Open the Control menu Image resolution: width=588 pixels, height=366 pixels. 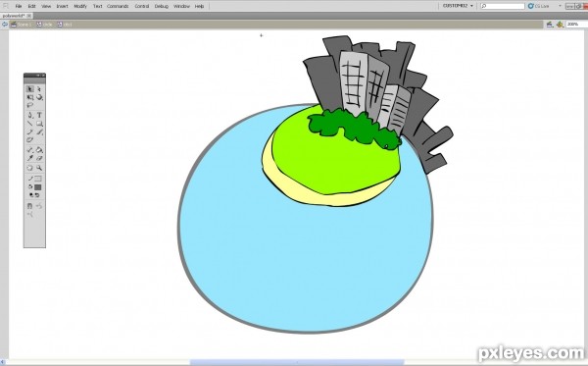pos(142,6)
